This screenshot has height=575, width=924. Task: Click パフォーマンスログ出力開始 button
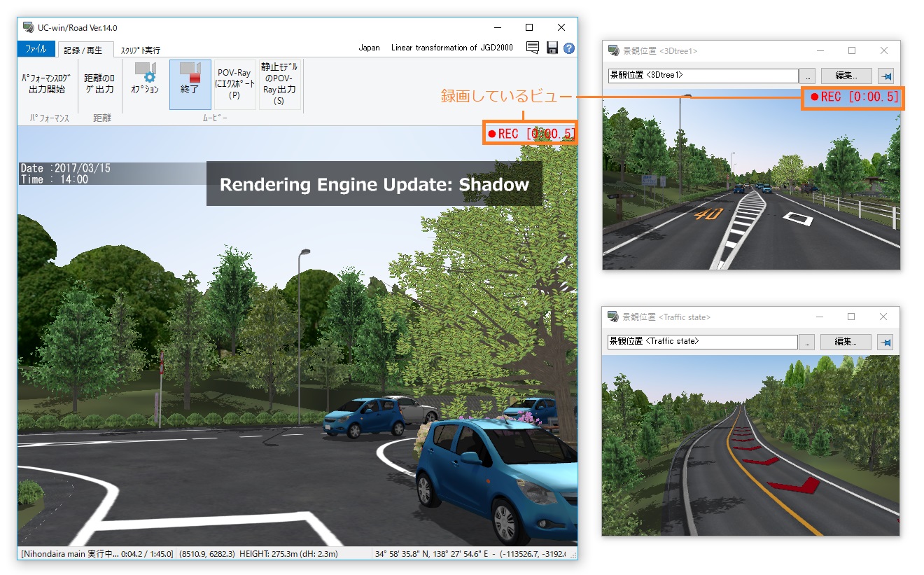coord(47,83)
